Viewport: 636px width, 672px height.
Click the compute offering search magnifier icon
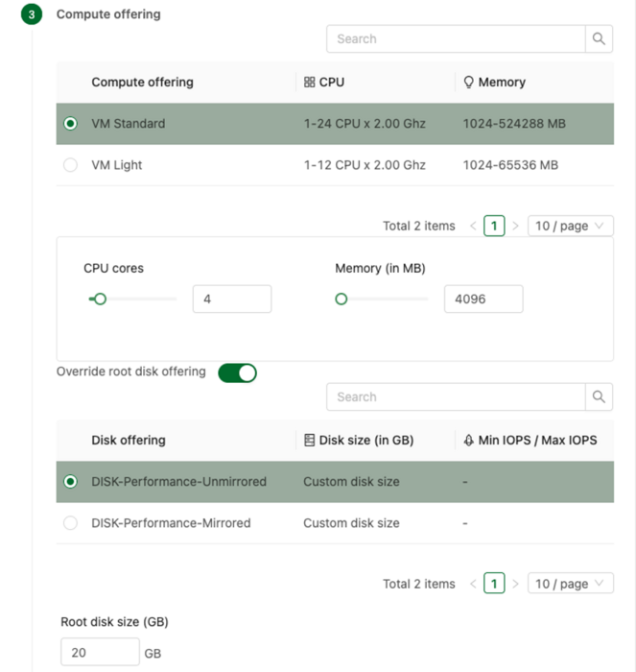(599, 39)
